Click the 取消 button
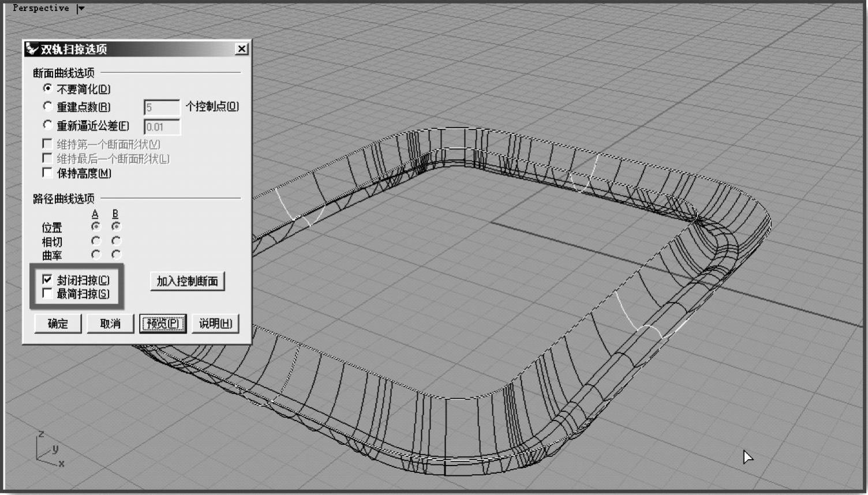868x495 pixels. [x=110, y=324]
